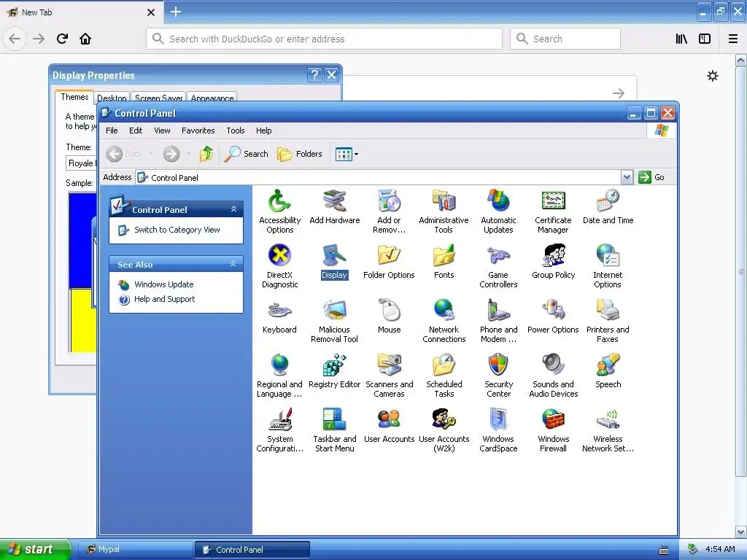
Task: Open Malicious Removal Tool icon
Action: click(334, 321)
